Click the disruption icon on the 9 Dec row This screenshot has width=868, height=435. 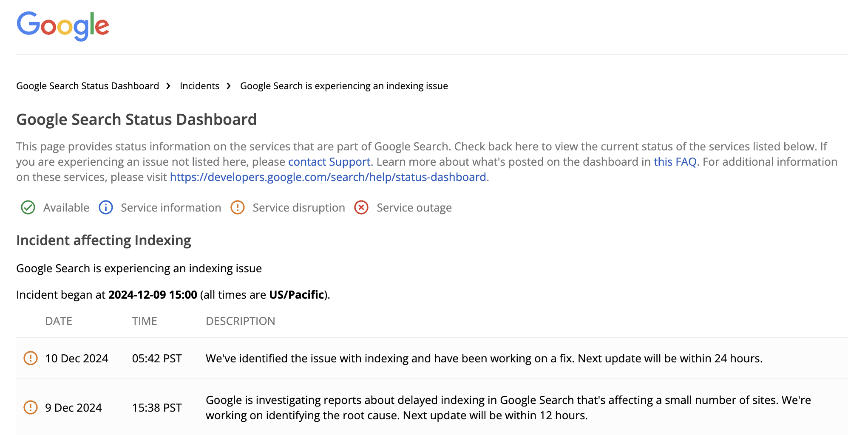click(31, 407)
